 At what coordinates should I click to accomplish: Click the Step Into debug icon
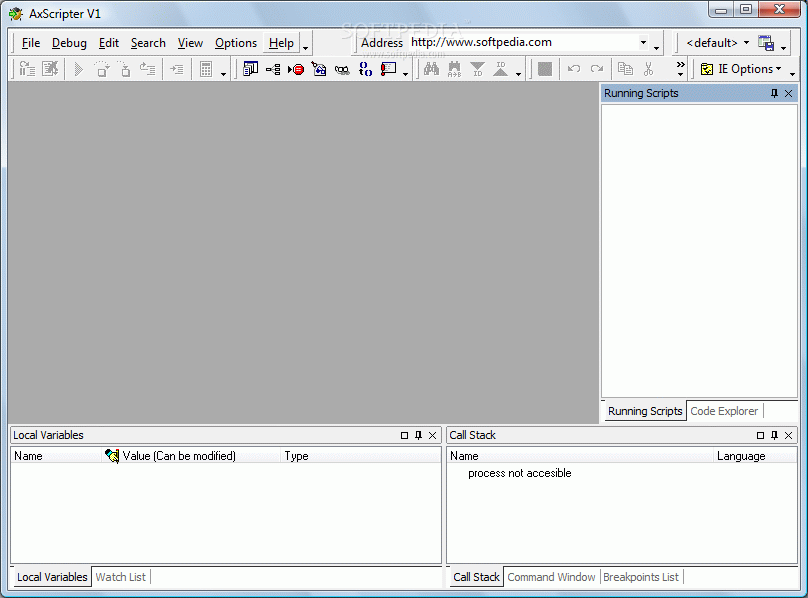click(125, 69)
